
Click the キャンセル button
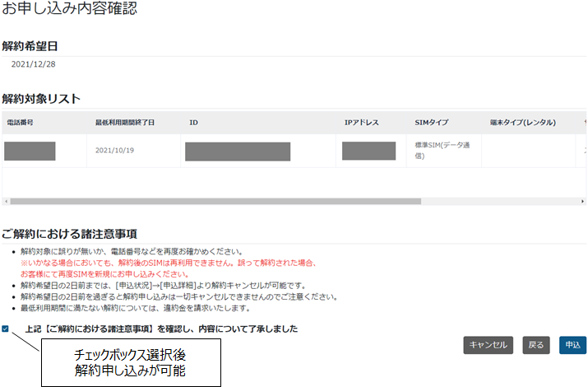pyautogui.click(x=488, y=345)
